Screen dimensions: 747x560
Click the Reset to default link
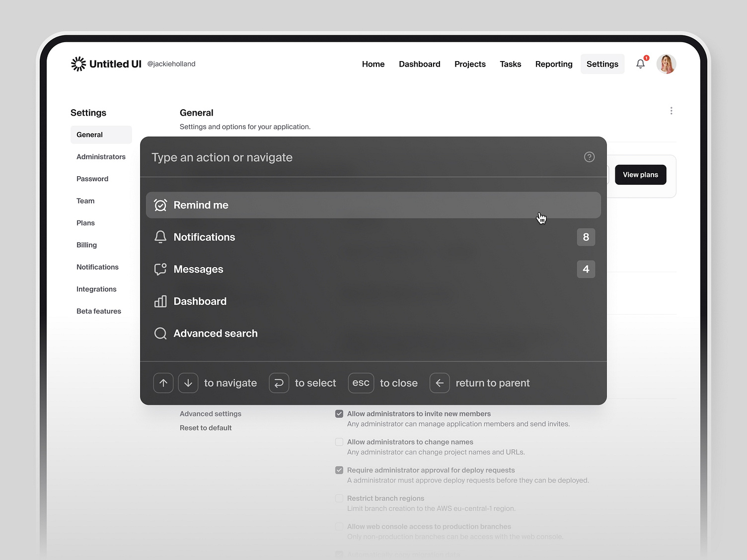[206, 427]
